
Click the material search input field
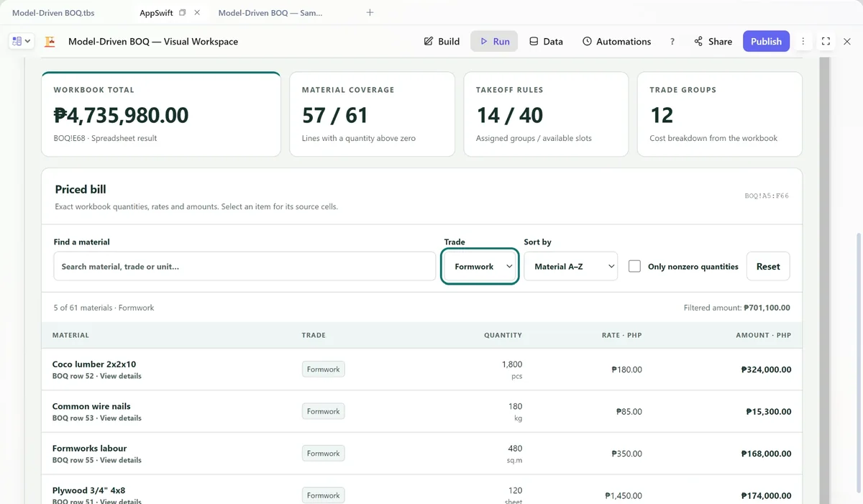(245, 266)
